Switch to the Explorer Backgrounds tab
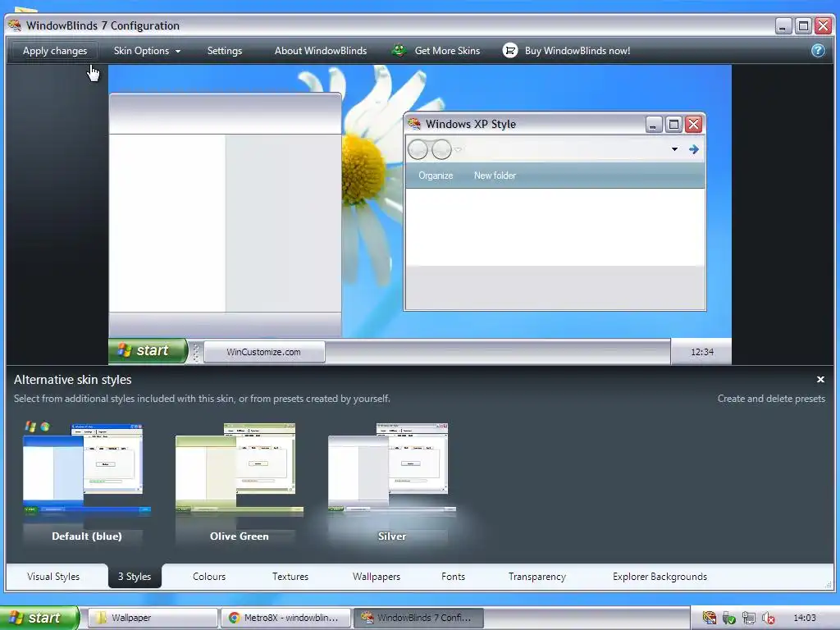Image resolution: width=840 pixels, height=630 pixels. (660, 577)
